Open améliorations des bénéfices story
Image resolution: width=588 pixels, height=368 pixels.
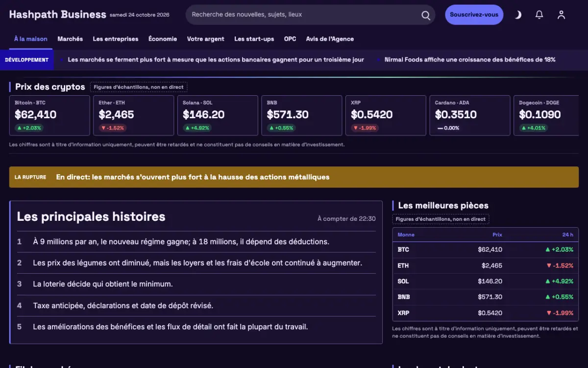coord(170,327)
